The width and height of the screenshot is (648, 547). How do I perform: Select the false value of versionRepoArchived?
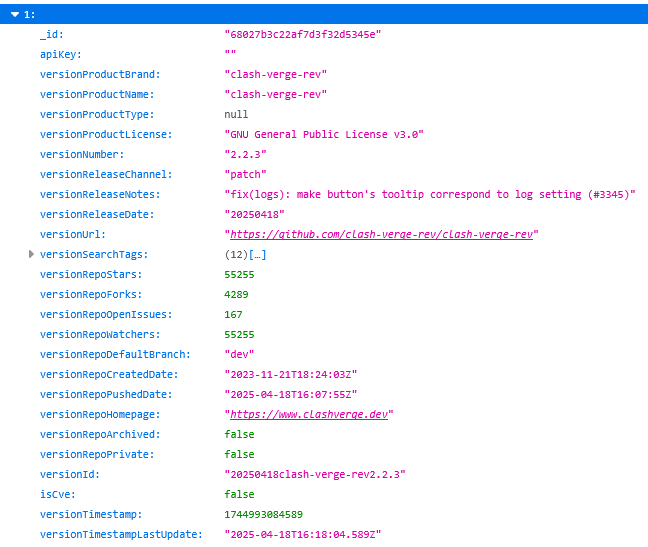239,434
